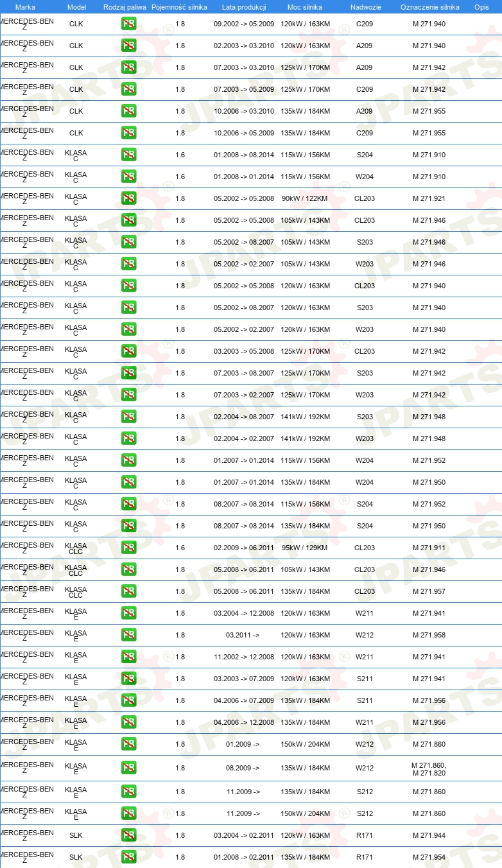Click the 'M 271.860, M 271.820' engine cell
Image resolution: width=502 pixels, height=868 pixels.
(429, 769)
